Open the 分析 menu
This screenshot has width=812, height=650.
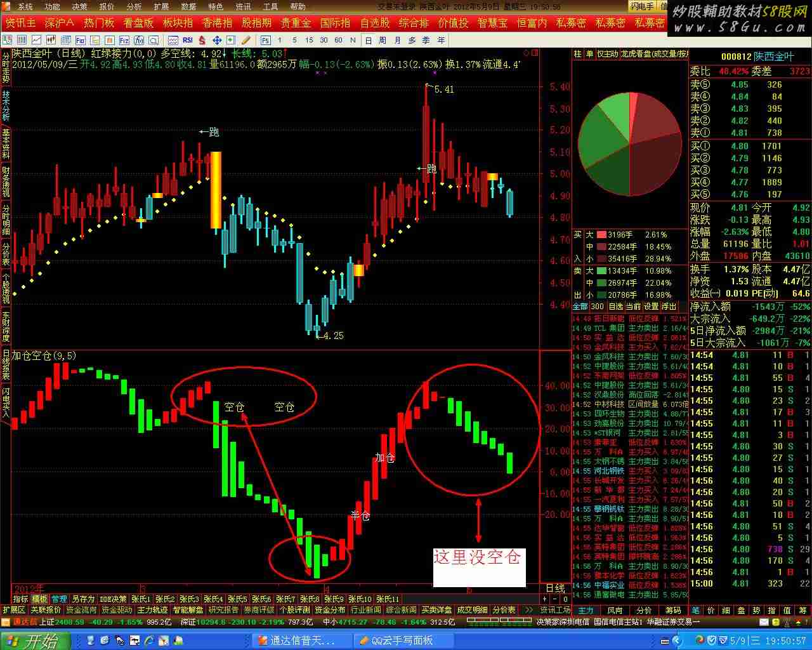[x=134, y=6]
